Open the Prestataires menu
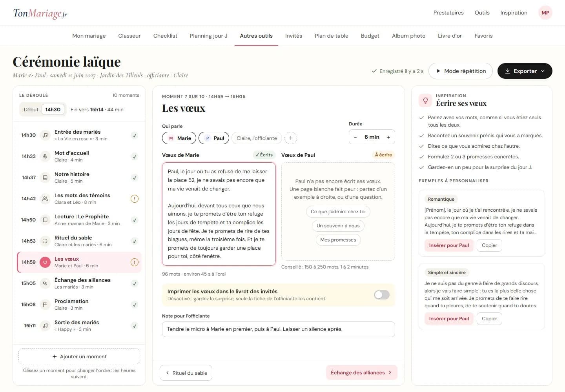The height and width of the screenshot is (392, 565). 448,13
